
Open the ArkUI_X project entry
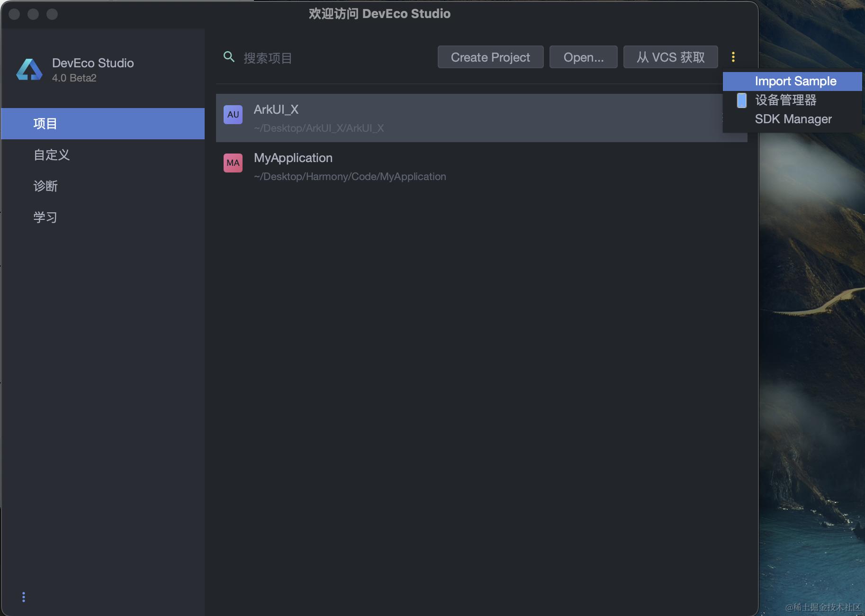click(482, 118)
